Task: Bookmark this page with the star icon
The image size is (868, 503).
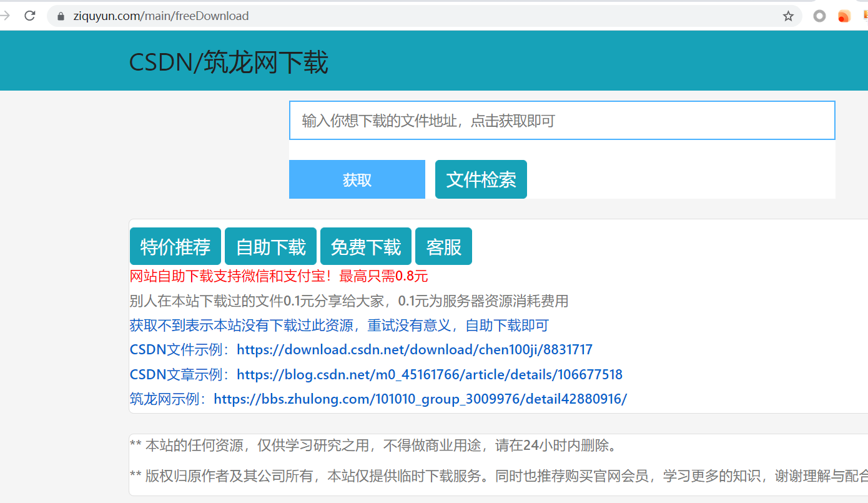Action: click(788, 16)
